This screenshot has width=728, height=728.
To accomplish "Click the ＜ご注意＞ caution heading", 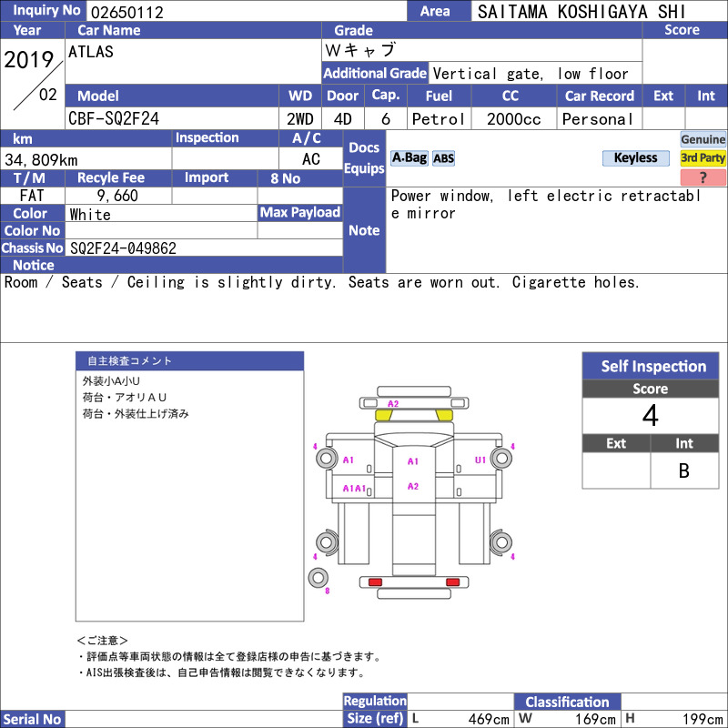I will pos(102,641).
